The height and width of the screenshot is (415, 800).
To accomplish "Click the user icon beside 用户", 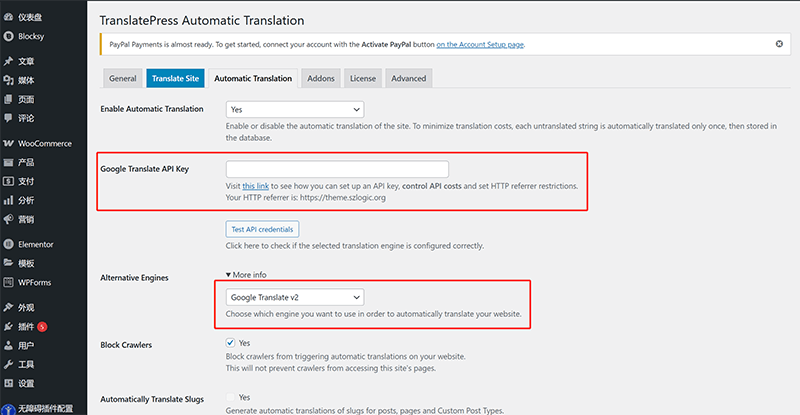I will [x=8, y=346].
